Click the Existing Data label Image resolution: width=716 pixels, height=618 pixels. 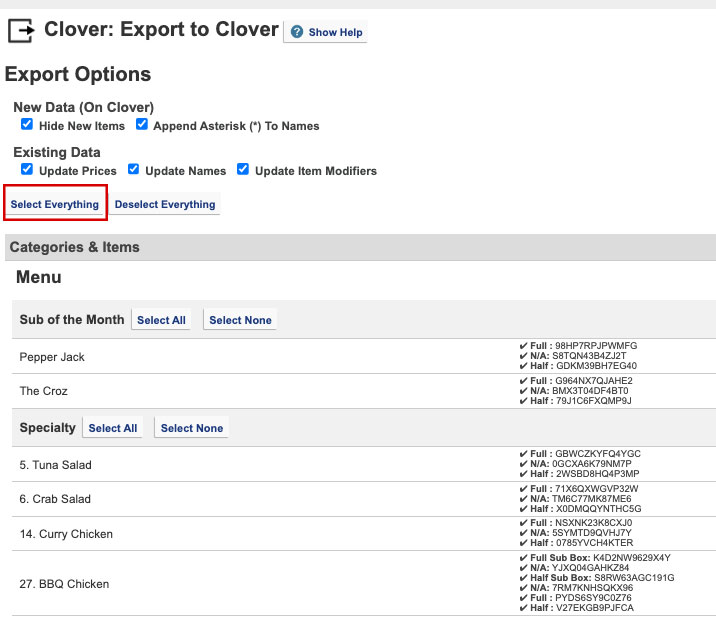(57, 152)
